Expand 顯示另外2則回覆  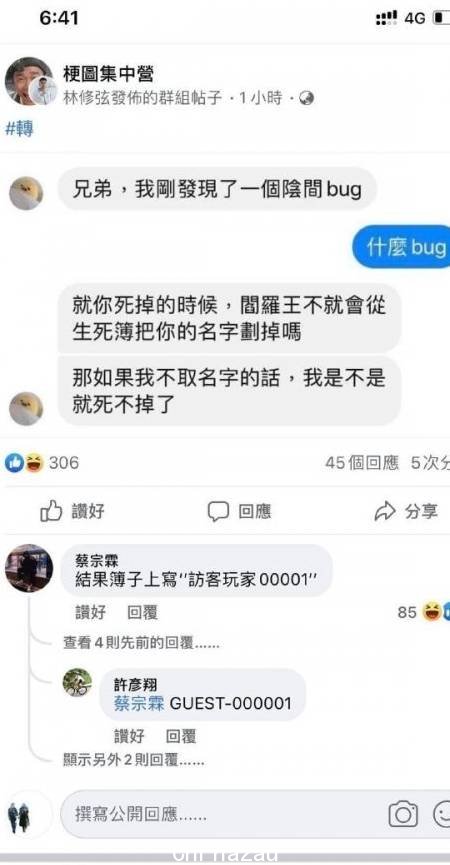(134, 761)
